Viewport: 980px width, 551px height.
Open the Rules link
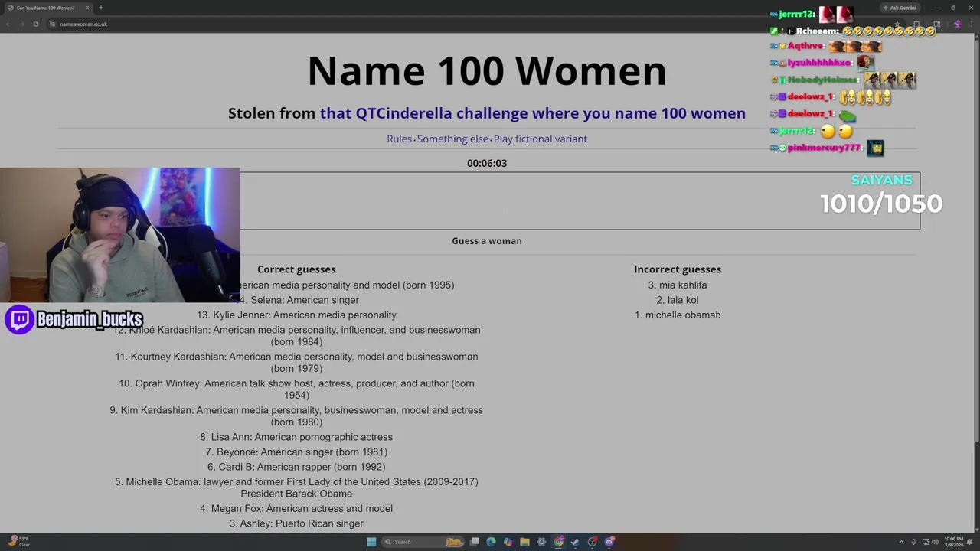[399, 139]
